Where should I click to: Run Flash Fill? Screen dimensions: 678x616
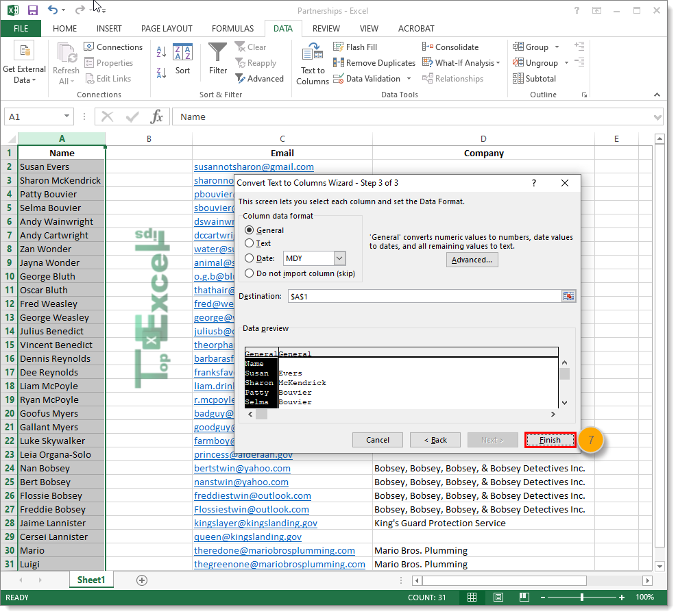click(x=355, y=47)
